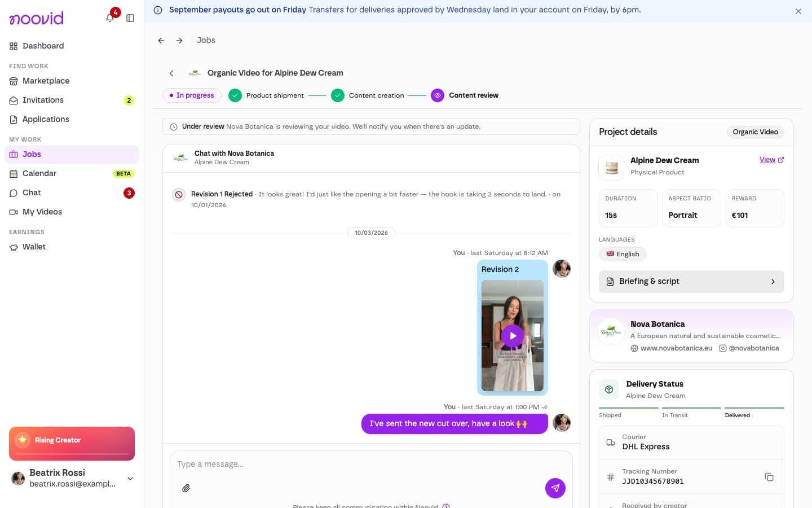This screenshot has width=812, height=508.
Task: Open Wallet in the sidebar
Action: [72, 247]
